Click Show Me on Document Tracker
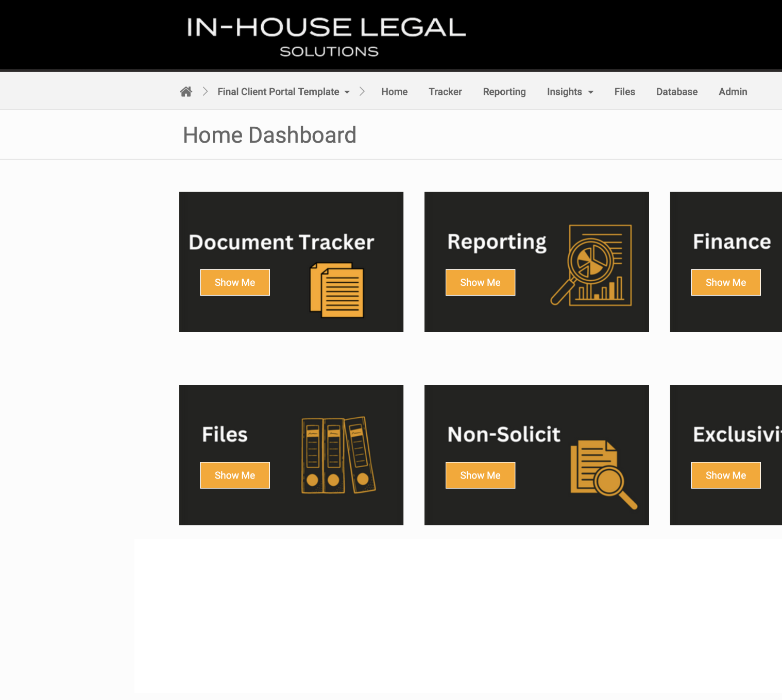The image size is (782, 700). [x=234, y=282]
